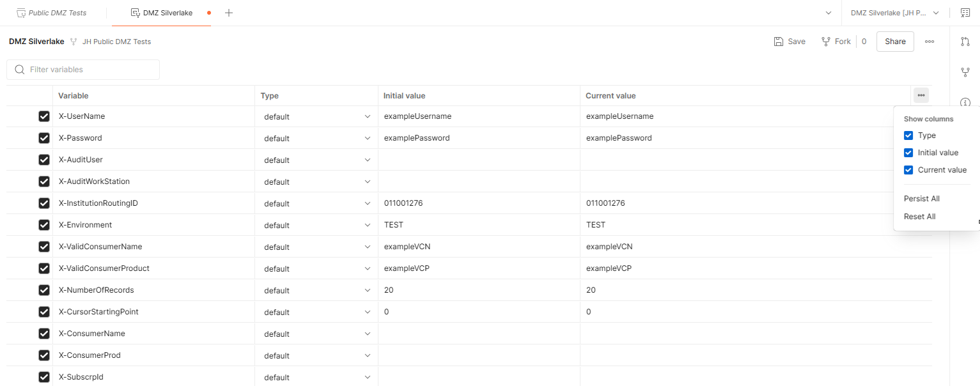This screenshot has width=980, height=386.
Task: Open a new request tab with the plus icon
Action: coord(228,12)
